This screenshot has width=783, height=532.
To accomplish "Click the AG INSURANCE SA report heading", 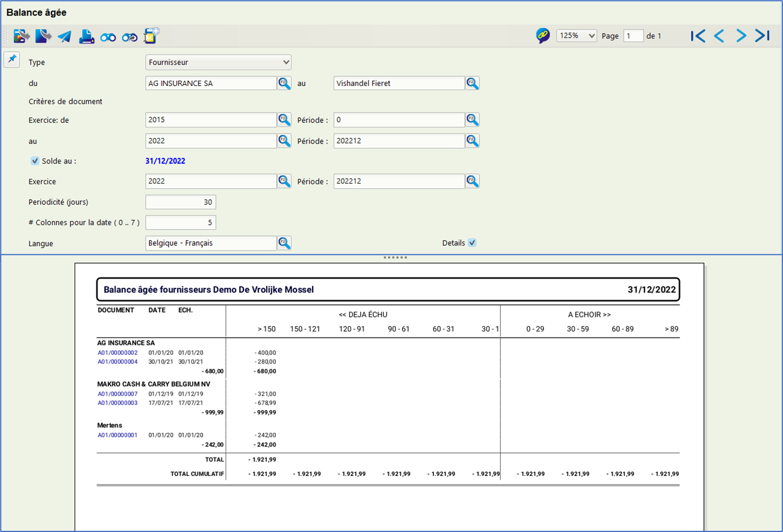I will (x=126, y=343).
